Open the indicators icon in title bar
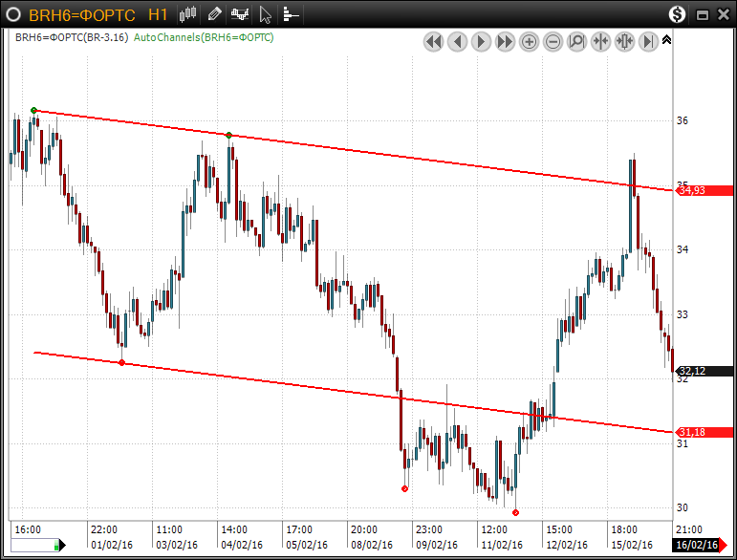This screenshot has width=737, height=560. point(240,14)
